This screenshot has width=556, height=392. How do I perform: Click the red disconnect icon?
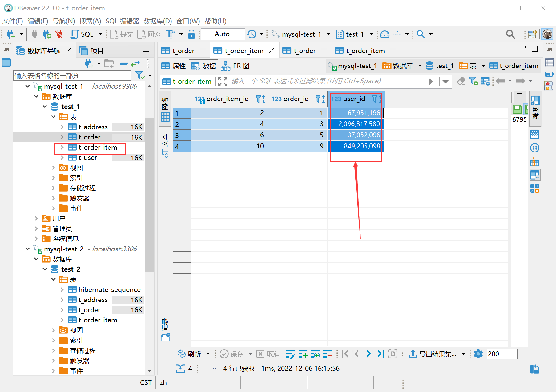(x=59, y=34)
